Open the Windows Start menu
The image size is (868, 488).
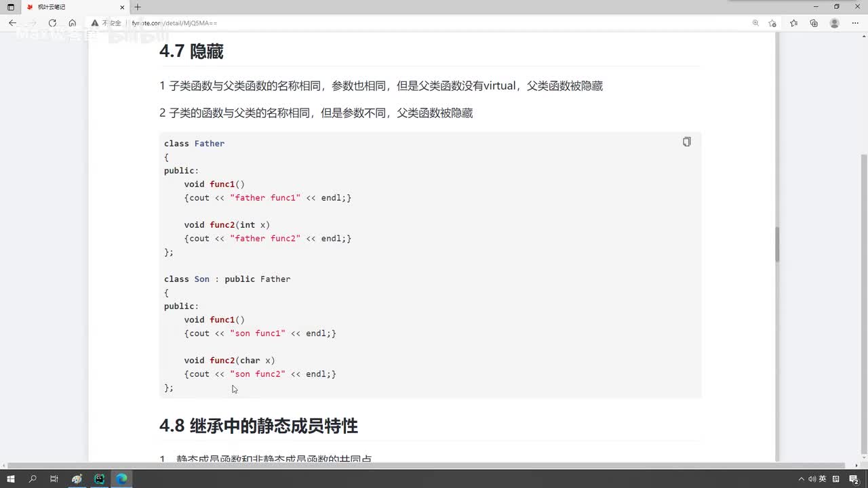(11, 479)
